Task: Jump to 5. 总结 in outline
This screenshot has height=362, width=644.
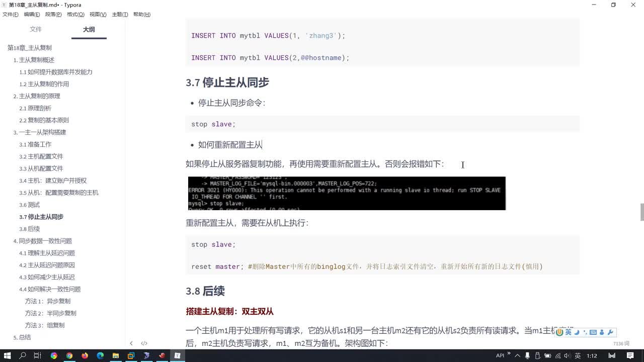Action: (x=22, y=337)
